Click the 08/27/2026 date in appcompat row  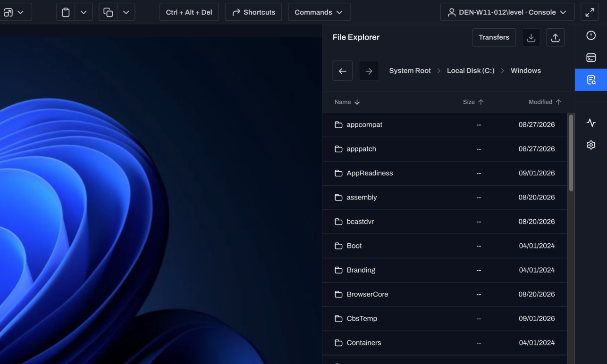(x=537, y=125)
